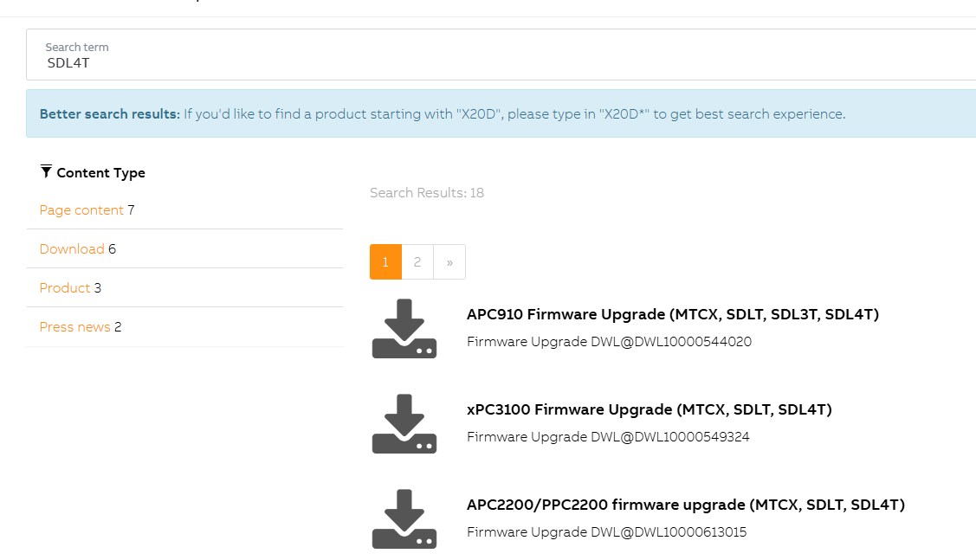Click the download icon for APC910 Firmware Upgrade
976x560 pixels.
pyautogui.click(x=404, y=329)
